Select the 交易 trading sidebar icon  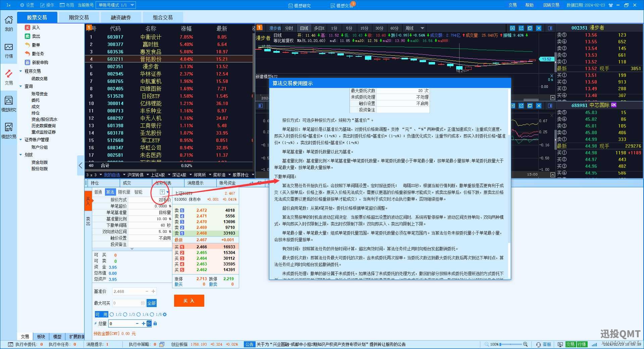point(9,77)
